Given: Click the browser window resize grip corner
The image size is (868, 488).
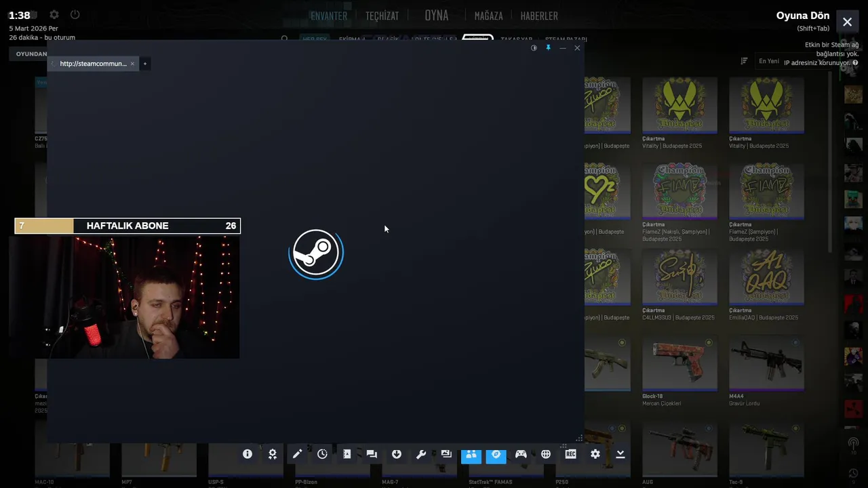Looking at the screenshot, I should pos(579,439).
